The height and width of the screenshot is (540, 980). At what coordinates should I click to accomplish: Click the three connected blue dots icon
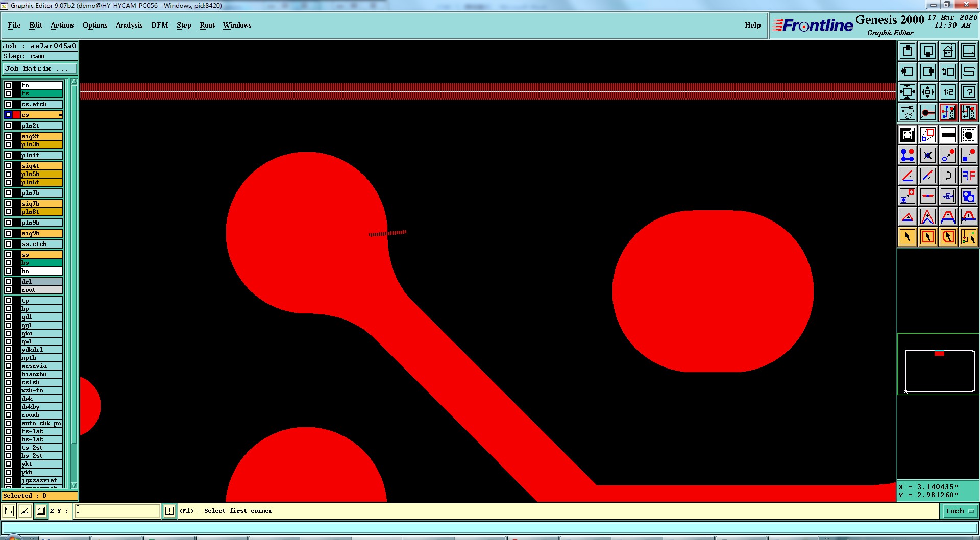point(908,155)
